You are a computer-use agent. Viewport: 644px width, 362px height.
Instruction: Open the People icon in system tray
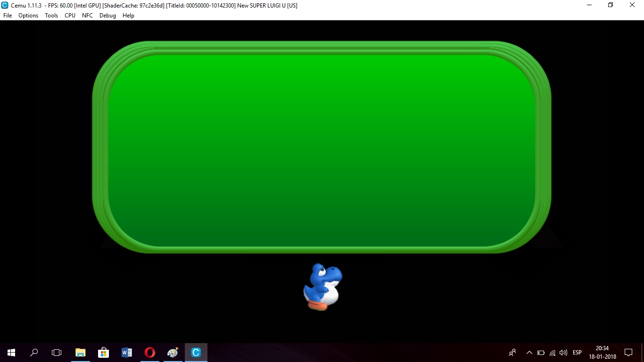point(512,353)
